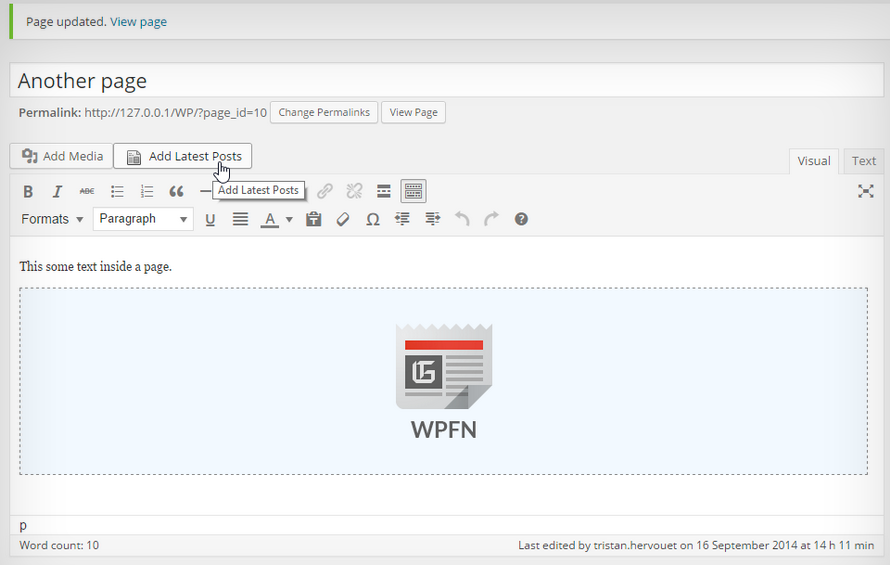Image resolution: width=890 pixels, height=565 pixels.
Task: Click the insert link chain icon
Action: point(325,191)
